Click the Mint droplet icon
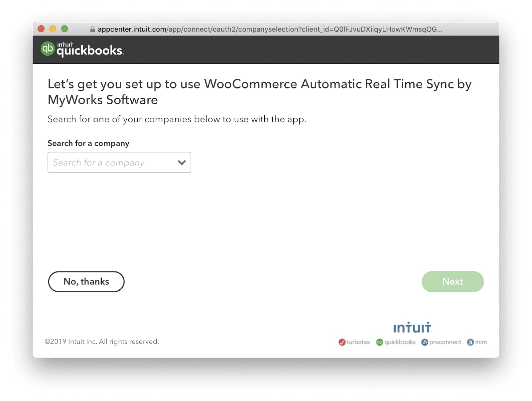The image size is (532, 401). [470, 342]
